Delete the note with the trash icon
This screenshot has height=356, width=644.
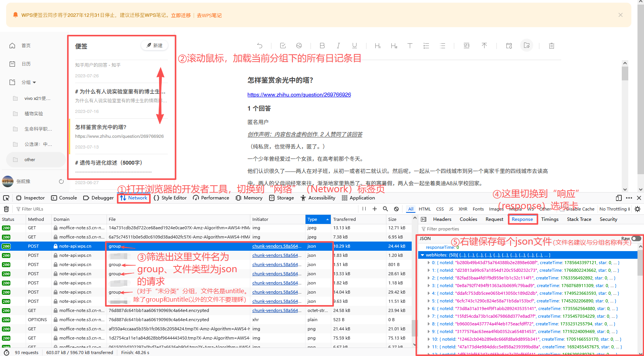[x=552, y=46]
